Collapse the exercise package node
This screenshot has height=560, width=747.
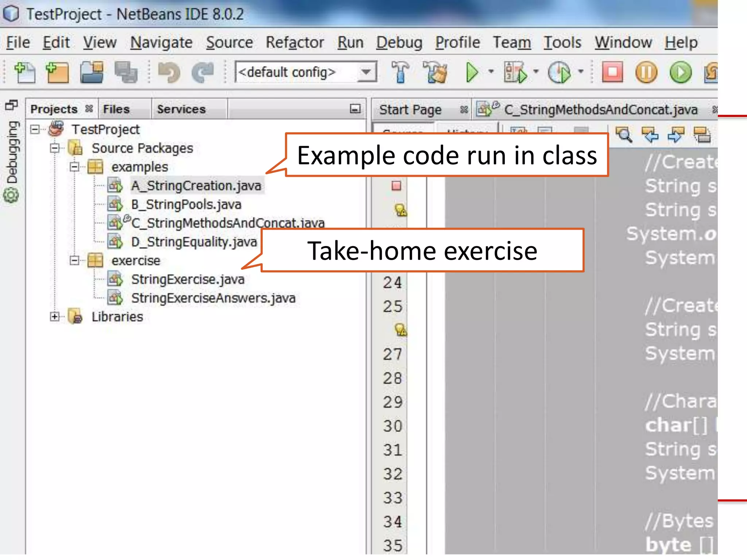pyautogui.click(x=74, y=260)
